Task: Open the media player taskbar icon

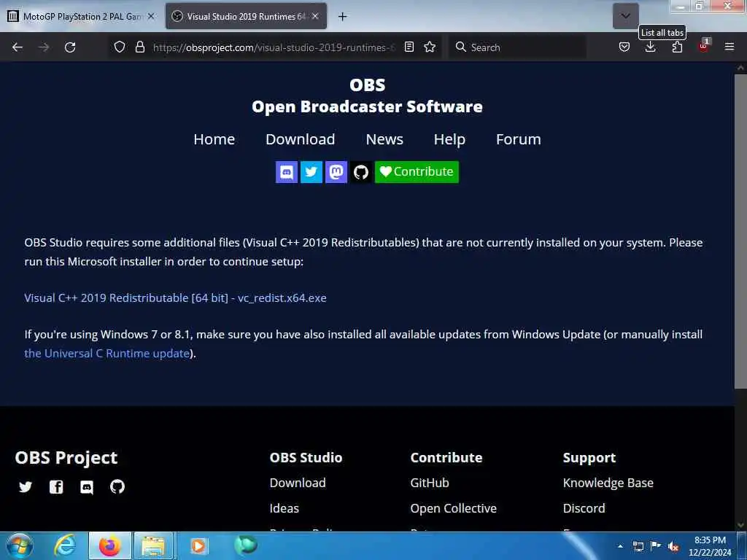Action: pyautogui.click(x=198, y=546)
